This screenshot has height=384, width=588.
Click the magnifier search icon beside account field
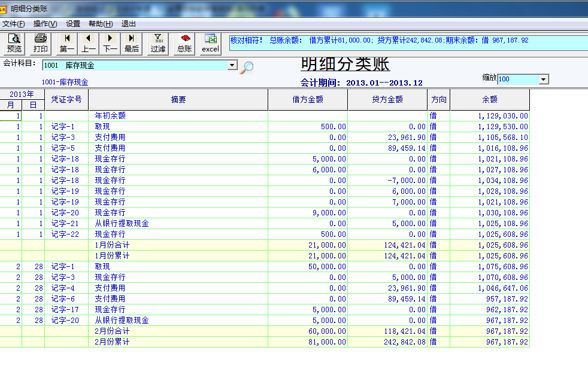point(246,67)
